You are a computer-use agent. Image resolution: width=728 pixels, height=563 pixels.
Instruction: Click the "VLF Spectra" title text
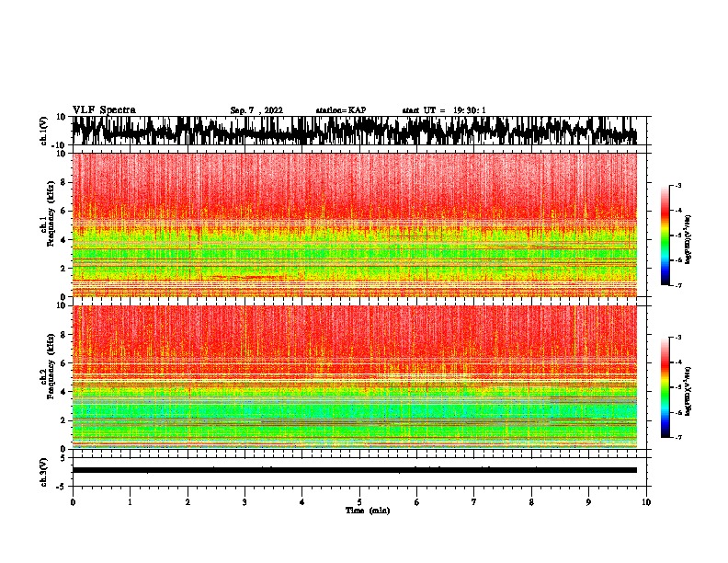104,110
